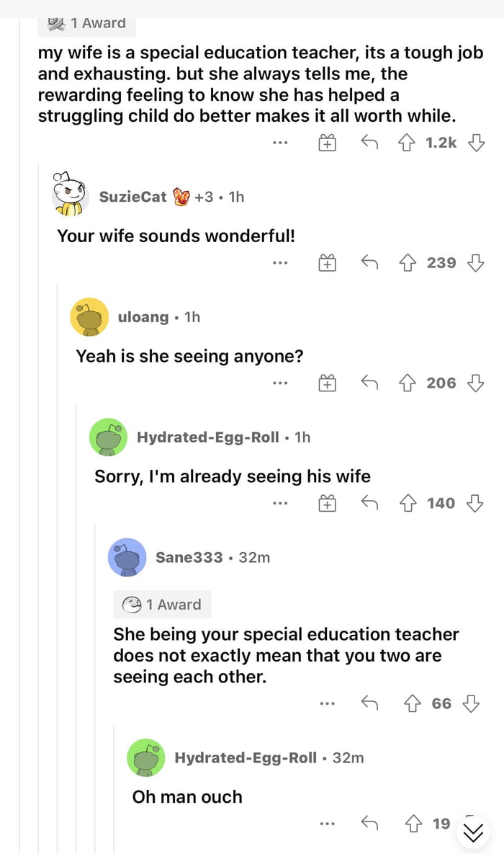Downvote the comment with 1.2k votes
This screenshot has width=504, height=854.
tap(476, 143)
